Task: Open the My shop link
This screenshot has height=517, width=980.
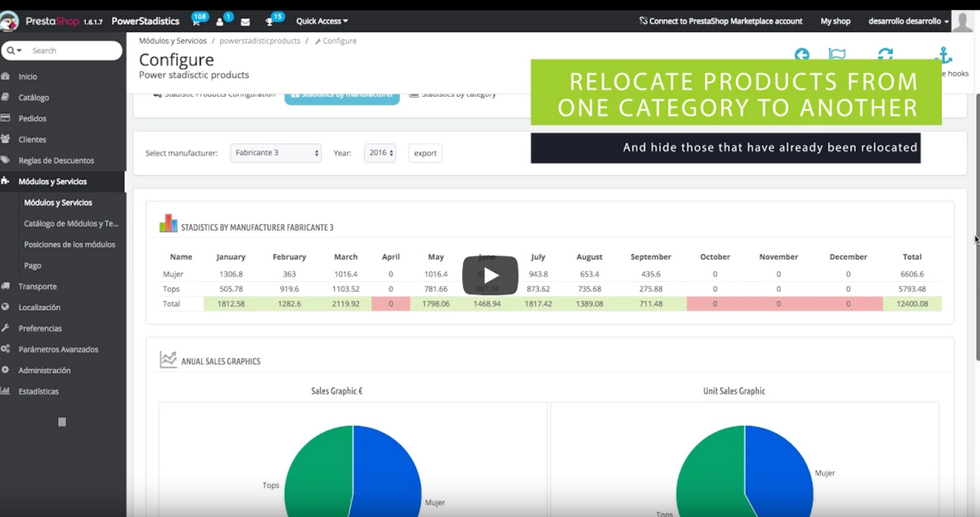Action: (835, 22)
